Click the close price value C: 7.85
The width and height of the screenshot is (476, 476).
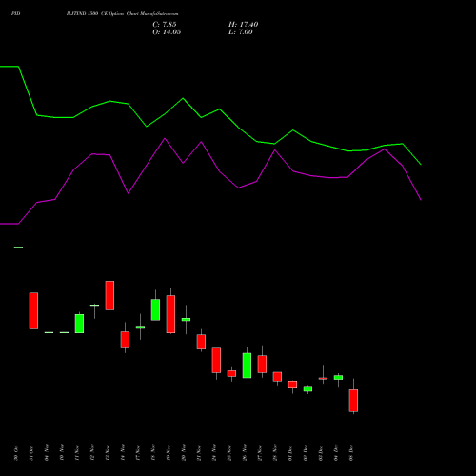(165, 25)
